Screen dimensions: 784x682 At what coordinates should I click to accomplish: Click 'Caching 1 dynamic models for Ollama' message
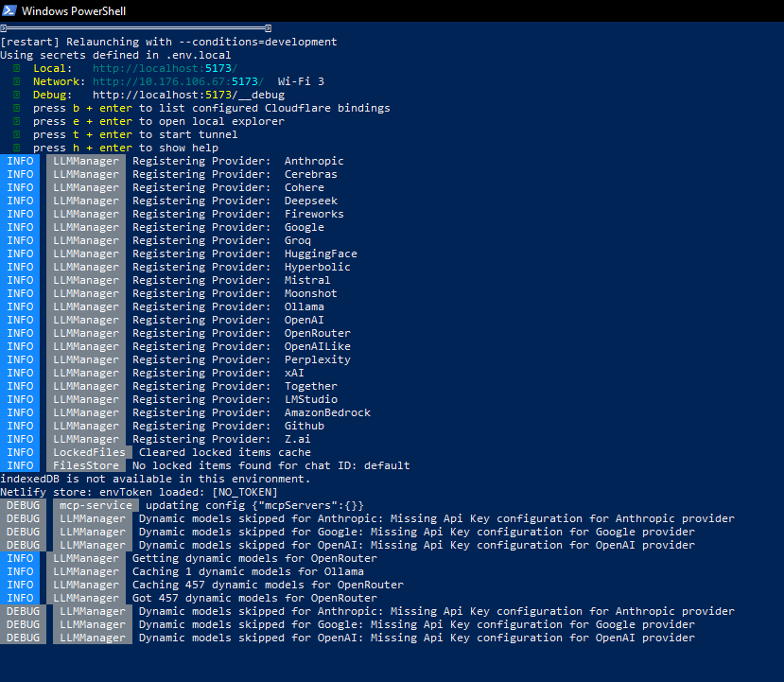tap(248, 572)
